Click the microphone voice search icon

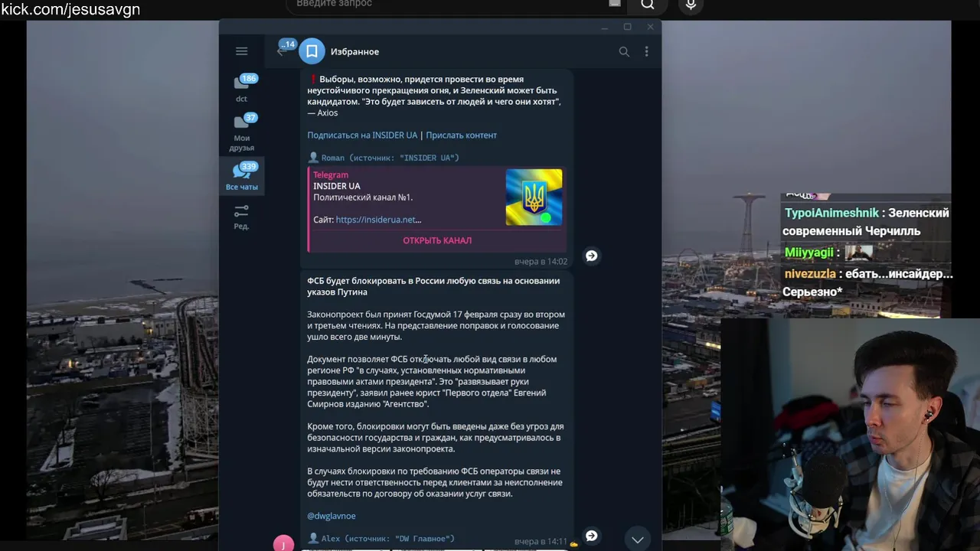691,5
